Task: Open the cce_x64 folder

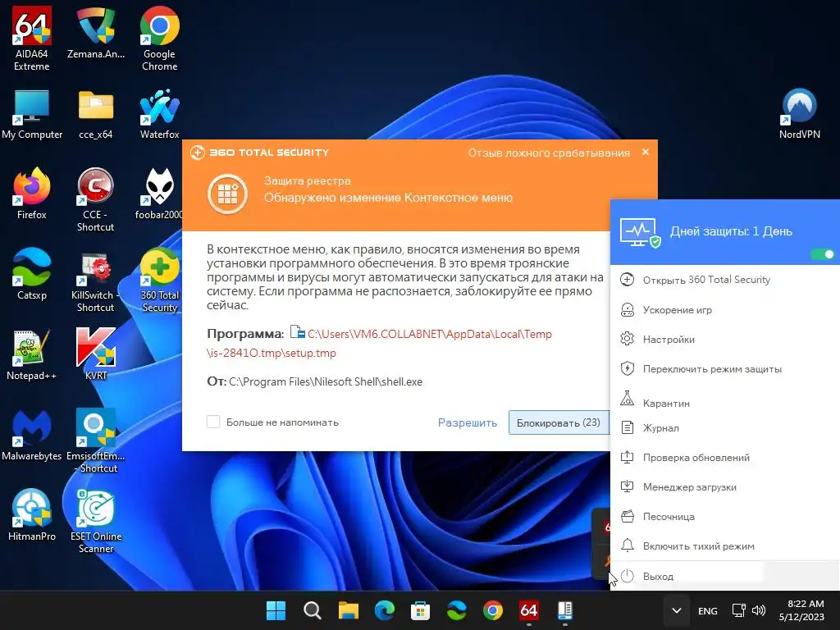Action: click(x=95, y=115)
